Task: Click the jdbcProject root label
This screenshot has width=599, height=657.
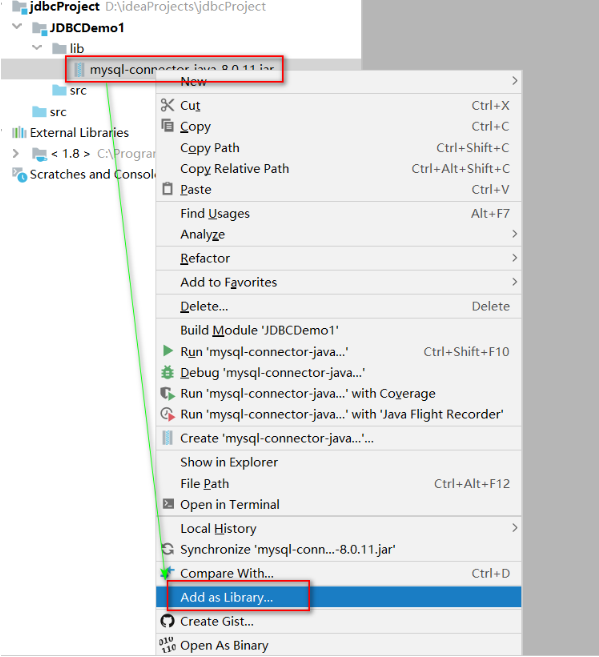Action: pos(65,7)
